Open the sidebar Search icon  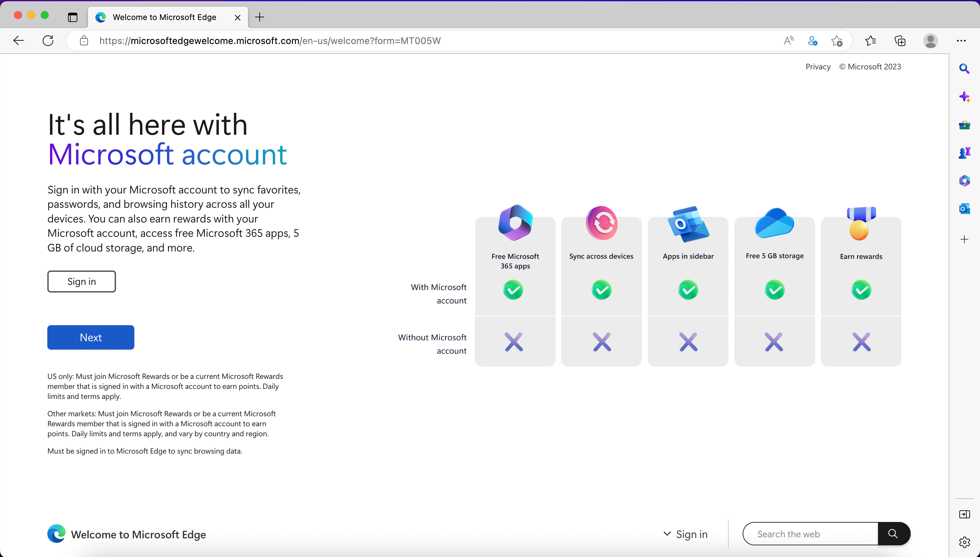click(x=964, y=69)
